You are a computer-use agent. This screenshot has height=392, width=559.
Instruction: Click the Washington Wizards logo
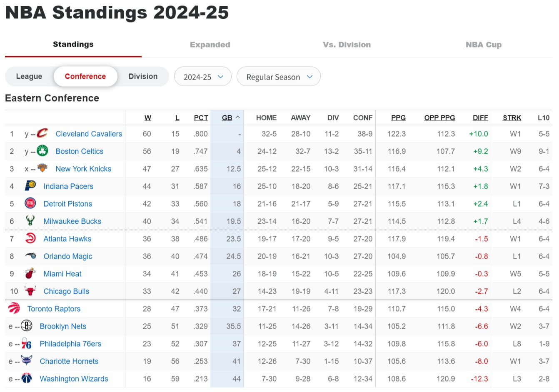[x=26, y=378]
